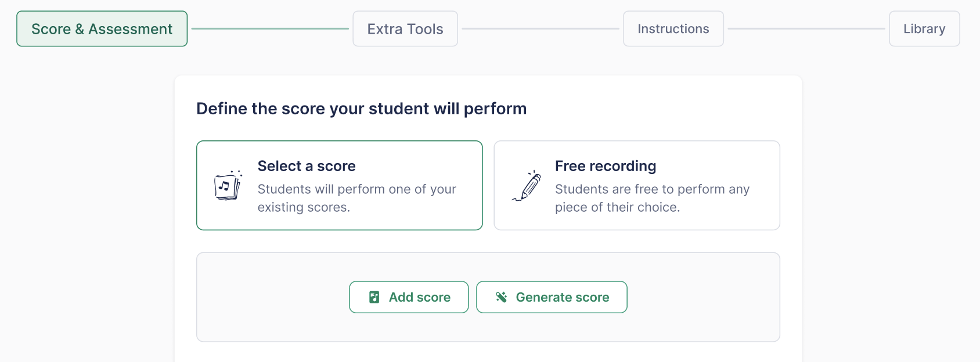Click the heading 'Define the score your student will perform'

click(361, 108)
